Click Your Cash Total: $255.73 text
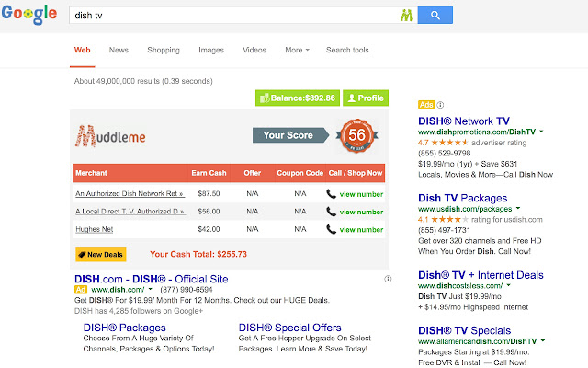The height and width of the screenshot is (368, 588). [198, 254]
